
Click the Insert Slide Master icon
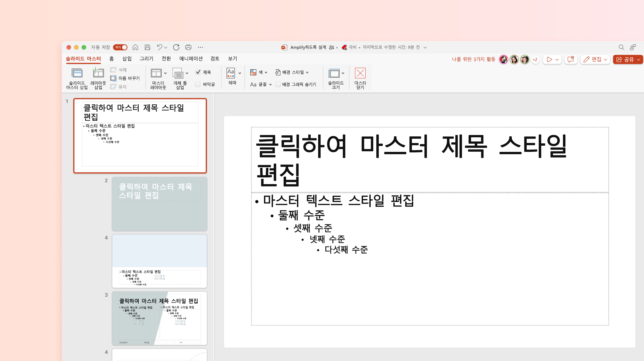coord(77,73)
